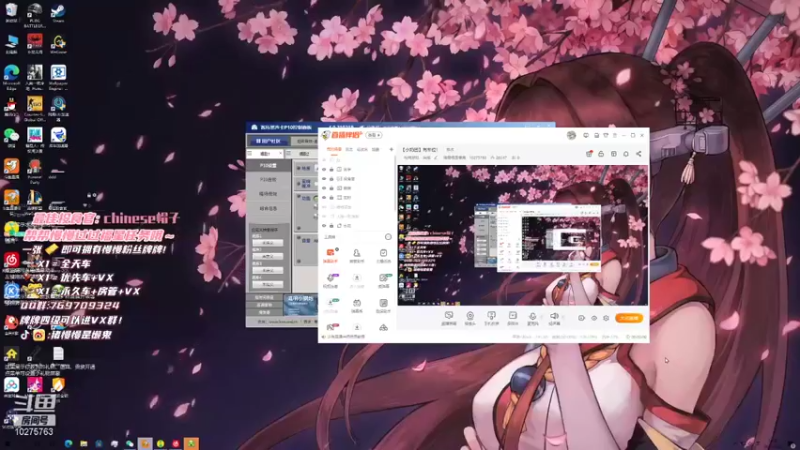800x450 pixels.
Task: Select the second scene tab
Action: pyautogui.click(x=349, y=149)
